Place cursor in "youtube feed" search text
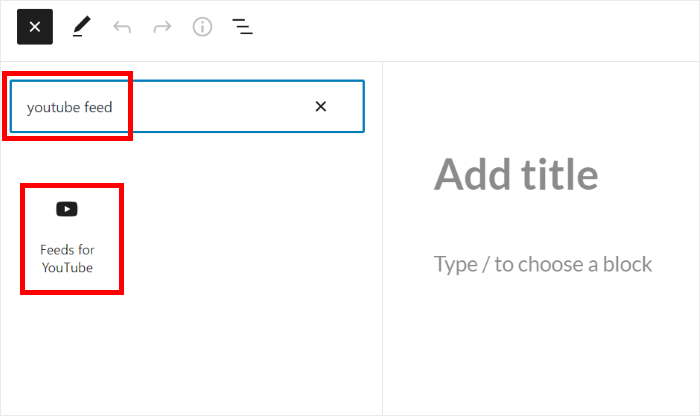This screenshot has height=416, width=700. pyautogui.click(x=70, y=106)
